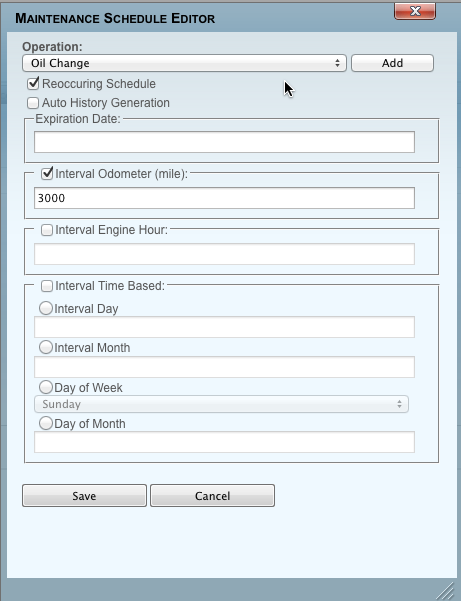Click the Add operation button

click(x=392, y=63)
